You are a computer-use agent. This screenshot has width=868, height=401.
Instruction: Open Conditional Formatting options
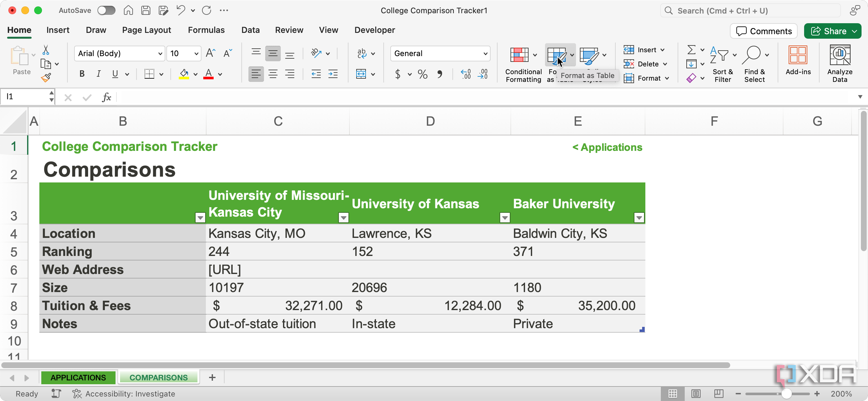tap(523, 63)
